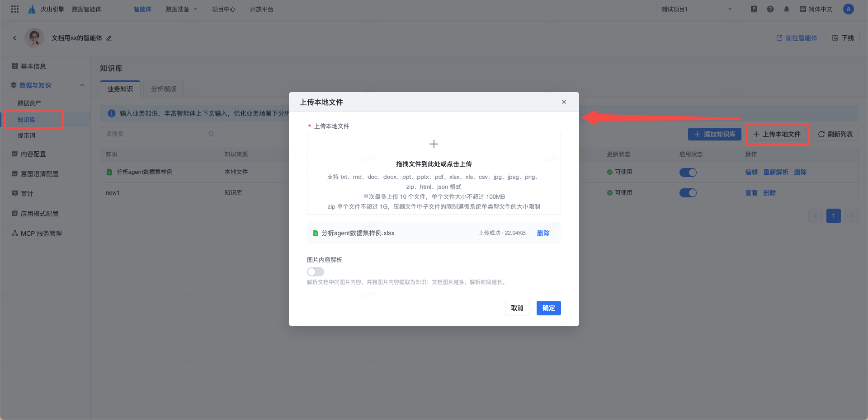Click the 刷新列表 refresh button

pos(835,134)
